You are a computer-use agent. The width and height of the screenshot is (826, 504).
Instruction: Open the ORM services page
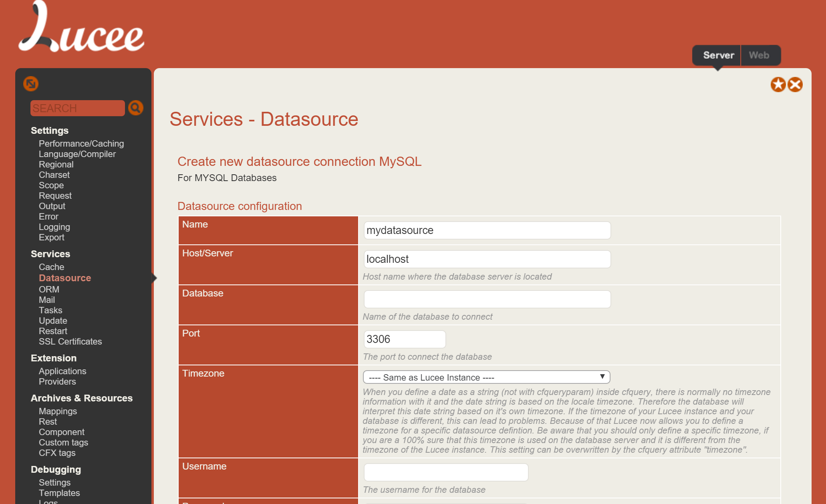pyautogui.click(x=49, y=289)
